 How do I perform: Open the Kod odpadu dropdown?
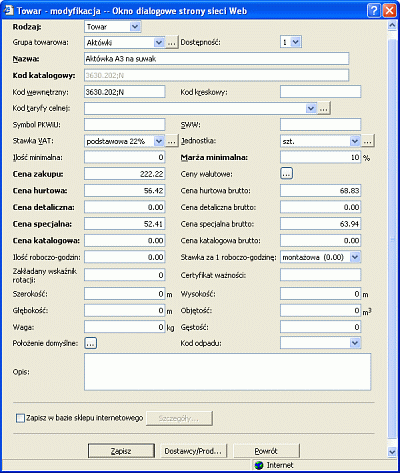(355, 343)
